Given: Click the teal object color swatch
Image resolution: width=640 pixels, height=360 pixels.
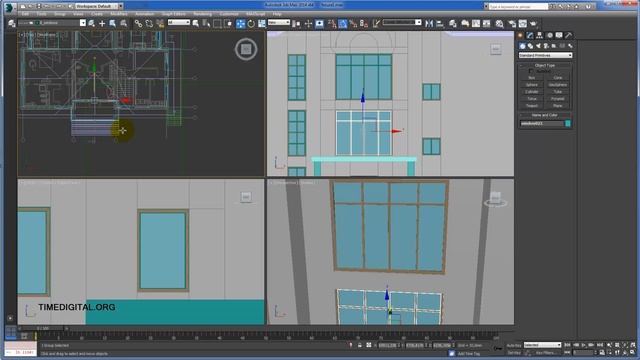Looking at the screenshot, I should 568,123.
